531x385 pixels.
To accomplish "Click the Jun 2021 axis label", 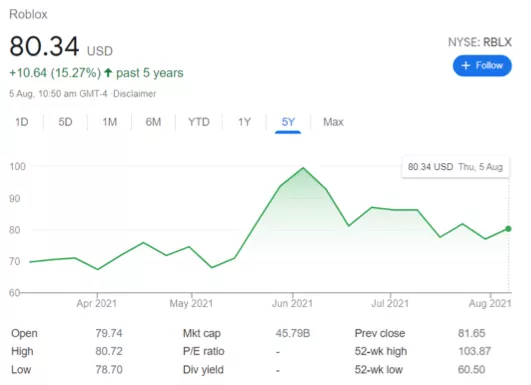I will (x=292, y=303).
